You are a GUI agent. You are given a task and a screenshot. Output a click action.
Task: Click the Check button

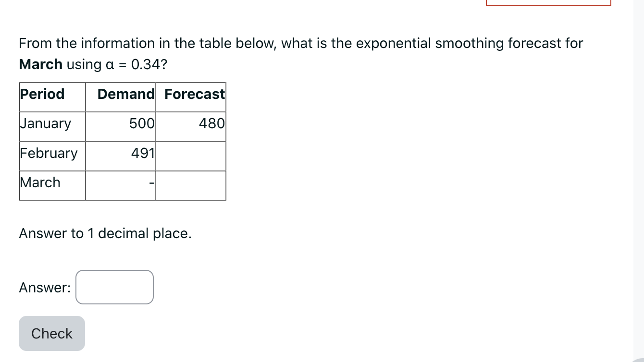pyautogui.click(x=52, y=333)
